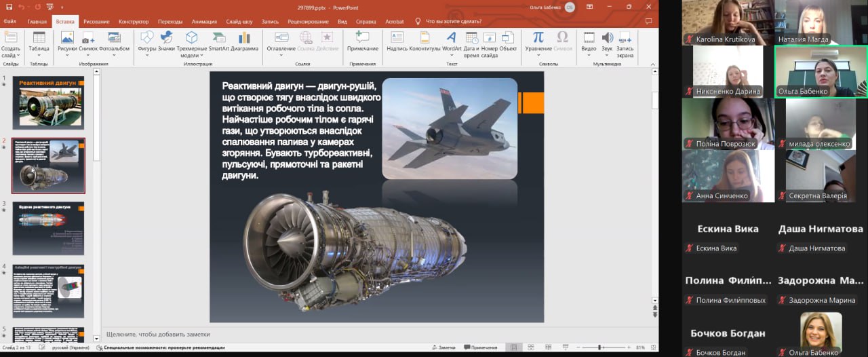868x357 pixels.
Task: Expand the Звук audio dropdown
Action: pos(607,55)
